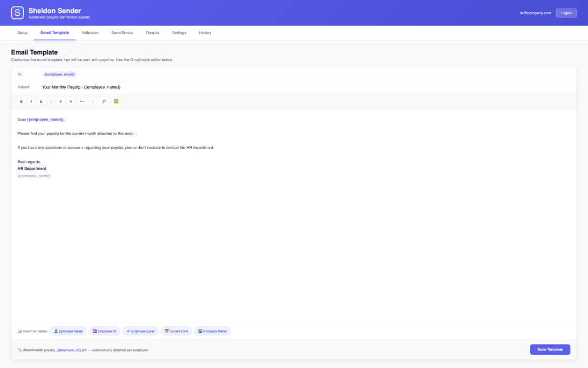The image size is (588, 368).
Task: Click the insert image picture icon
Action: click(x=116, y=101)
